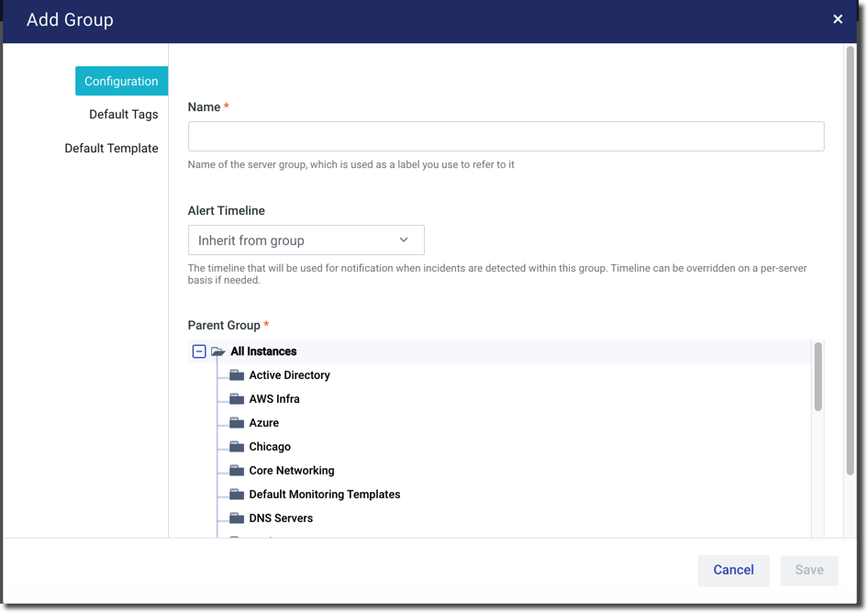Image resolution: width=868 pixels, height=613 pixels.
Task: Click the Core Networking folder icon
Action: (237, 471)
